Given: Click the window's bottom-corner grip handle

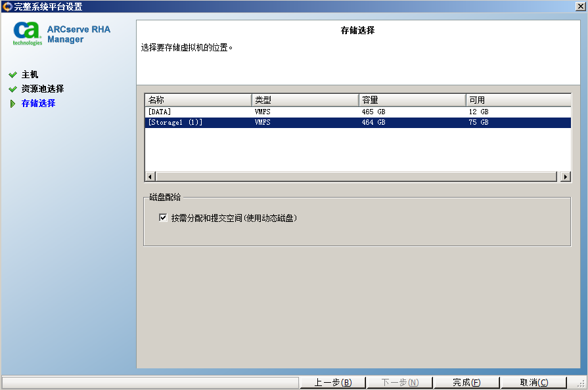Looking at the screenshot, I should coord(581,383).
